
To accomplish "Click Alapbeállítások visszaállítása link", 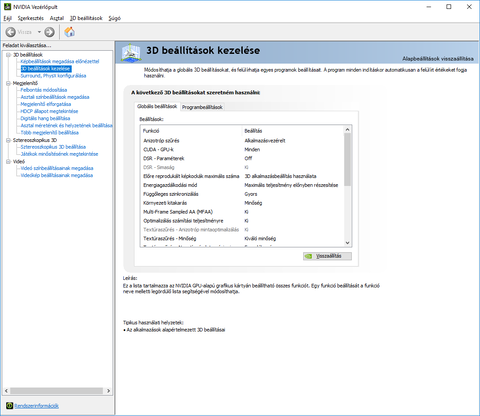I will click(438, 59).
